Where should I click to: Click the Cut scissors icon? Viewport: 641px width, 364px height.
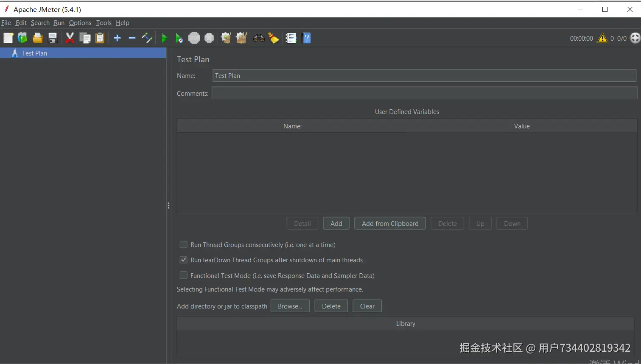click(70, 38)
